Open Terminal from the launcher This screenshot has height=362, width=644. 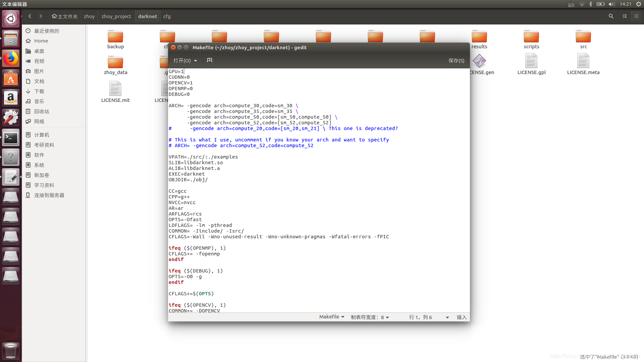[11, 138]
